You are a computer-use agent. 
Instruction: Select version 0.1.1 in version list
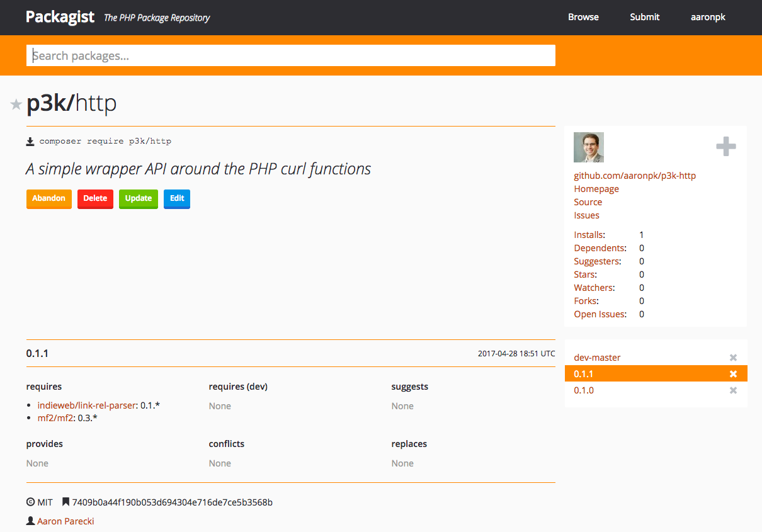point(584,374)
